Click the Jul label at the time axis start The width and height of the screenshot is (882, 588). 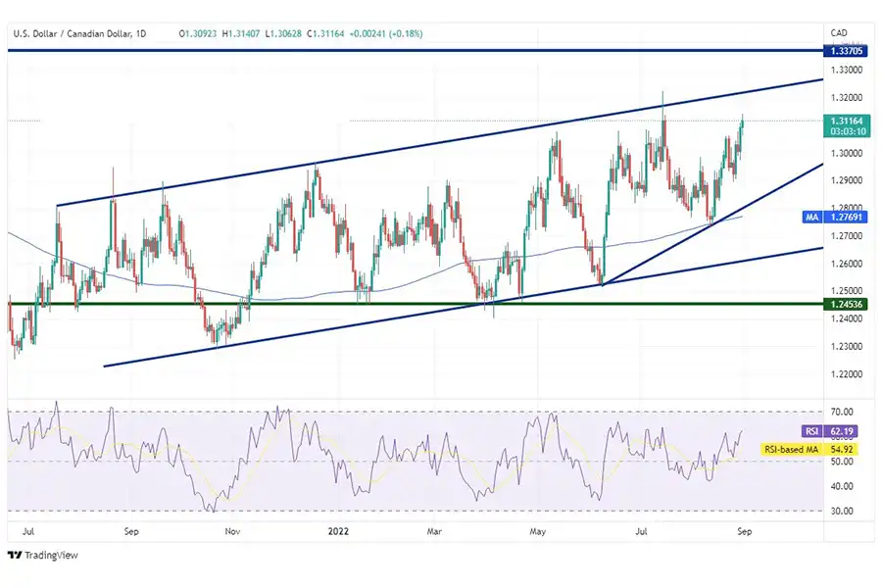28,531
